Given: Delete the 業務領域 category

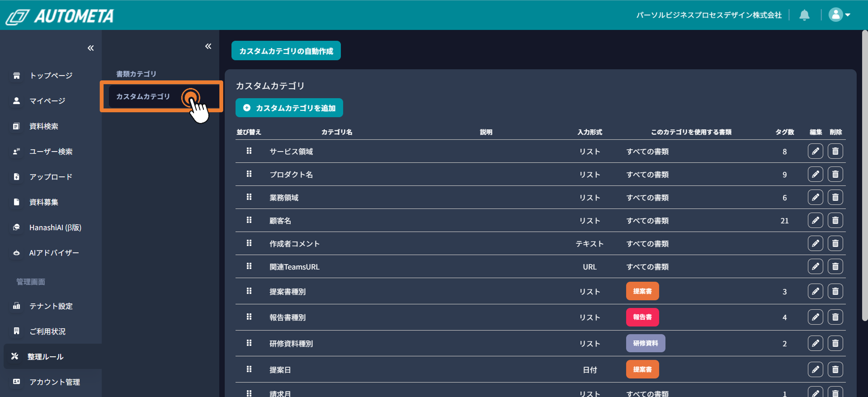Looking at the screenshot, I should [835, 198].
